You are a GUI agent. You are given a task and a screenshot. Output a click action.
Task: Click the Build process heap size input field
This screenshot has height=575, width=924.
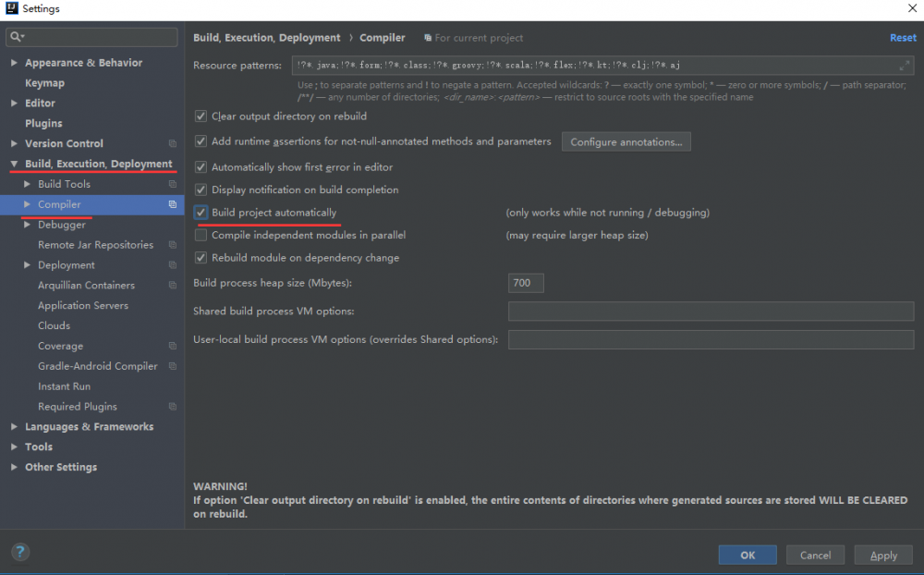pos(525,283)
